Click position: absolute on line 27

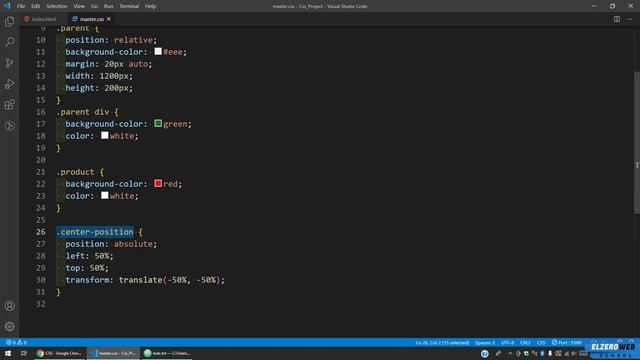click(111, 244)
